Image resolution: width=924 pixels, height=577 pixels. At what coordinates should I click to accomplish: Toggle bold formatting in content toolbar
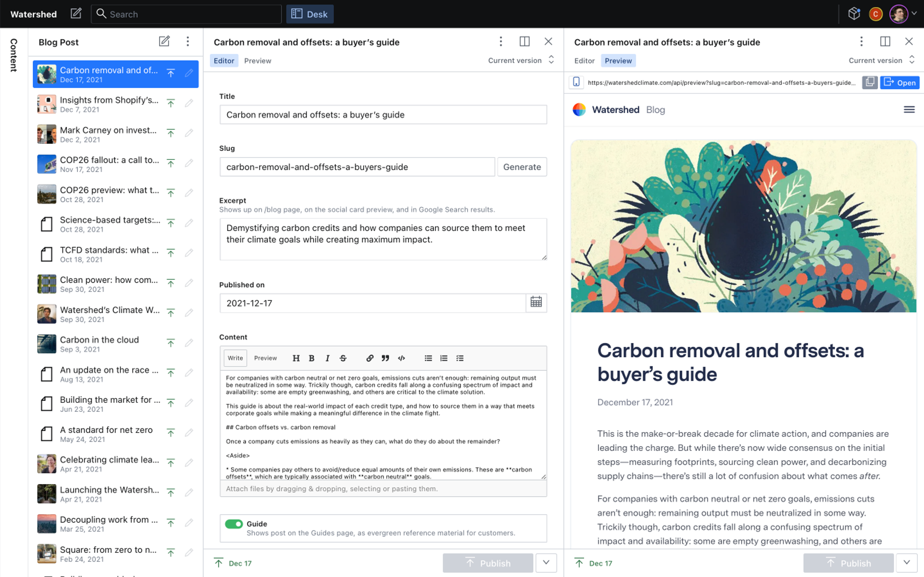coord(312,358)
